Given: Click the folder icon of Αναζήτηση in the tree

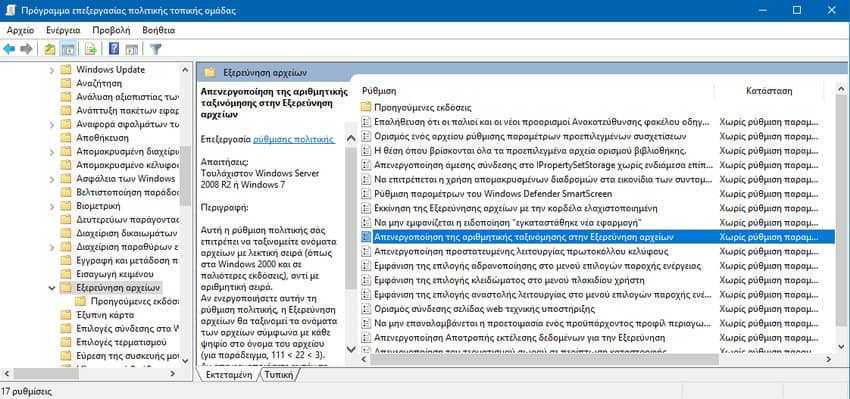Looking at the screenshot, I should (x=66, y=83).
